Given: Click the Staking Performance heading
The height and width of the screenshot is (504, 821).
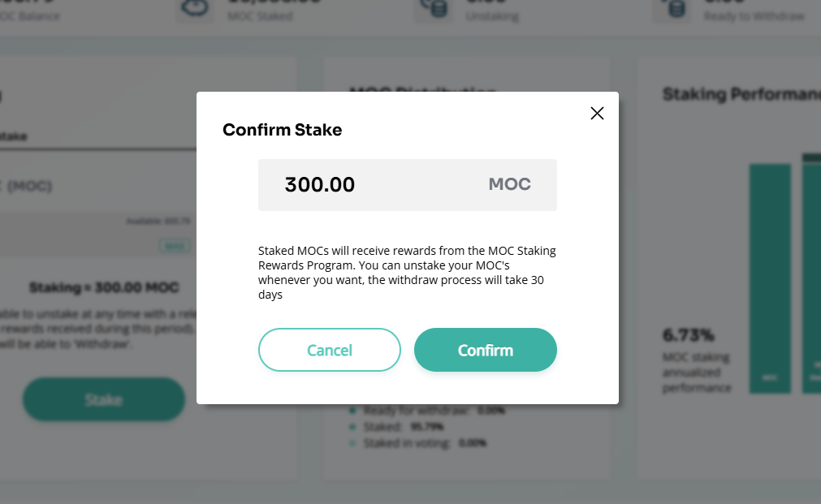Looking at the screenshot, I should click(x=741, y=95).
